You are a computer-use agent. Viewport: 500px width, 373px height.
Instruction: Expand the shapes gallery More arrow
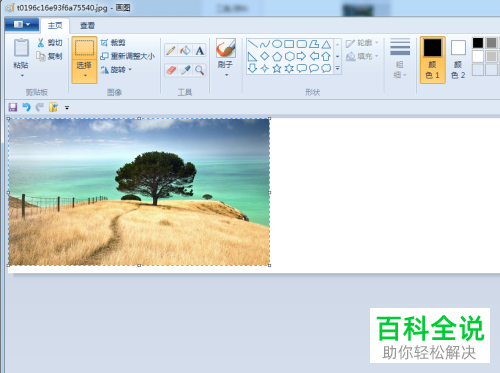(x=338, y=68)
